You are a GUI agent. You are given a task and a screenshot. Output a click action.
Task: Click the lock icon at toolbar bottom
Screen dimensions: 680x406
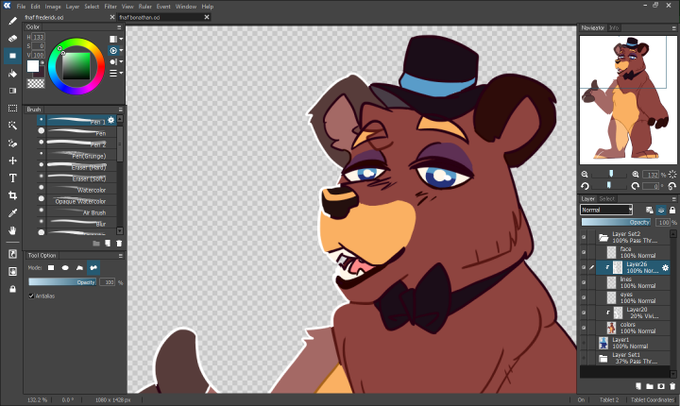coord(13,289)
